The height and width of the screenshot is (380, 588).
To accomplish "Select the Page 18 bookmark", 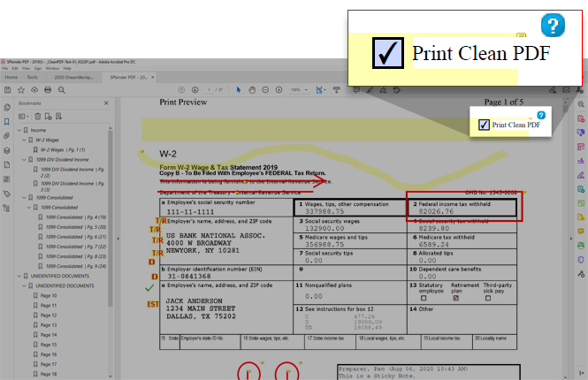I will tap(49, 374).
